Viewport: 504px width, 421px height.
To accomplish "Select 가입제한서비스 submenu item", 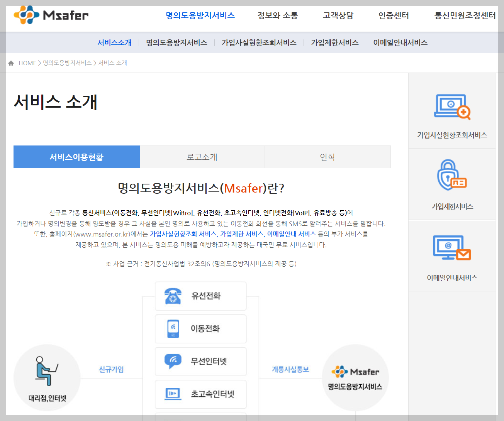I will [x=335, y=42].
